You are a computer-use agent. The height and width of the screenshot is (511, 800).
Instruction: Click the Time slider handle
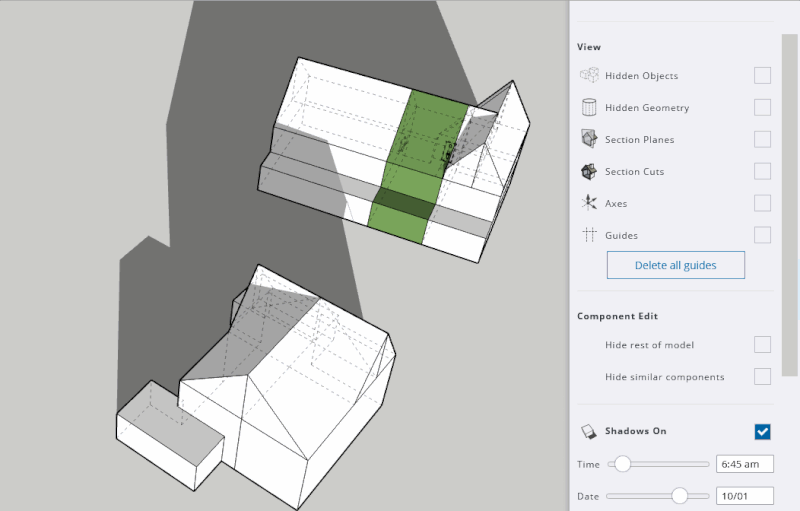coord(622,464)
